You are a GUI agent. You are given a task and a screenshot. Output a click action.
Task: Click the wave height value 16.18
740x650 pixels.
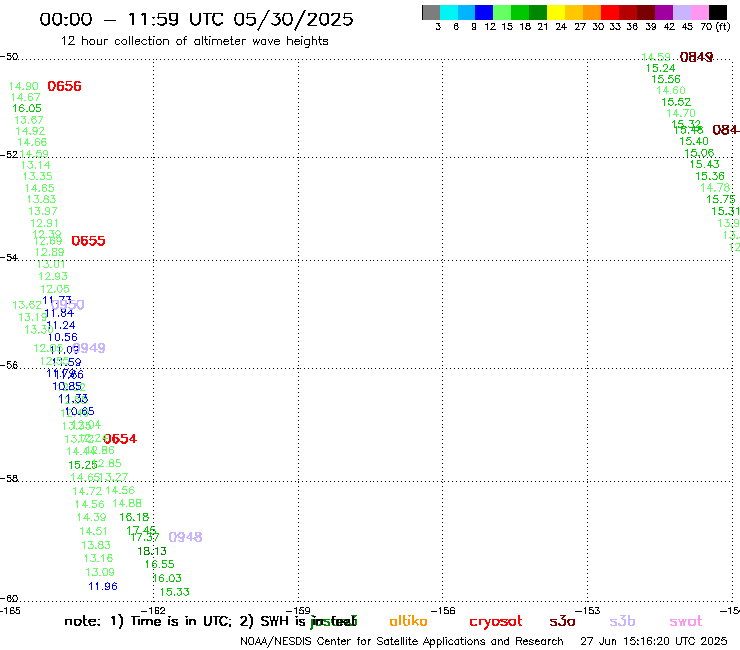134,517
